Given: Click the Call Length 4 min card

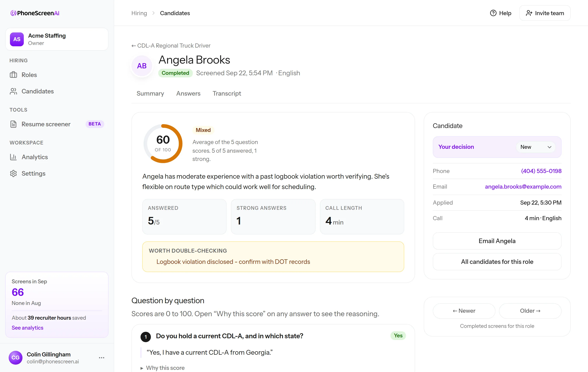Looking at the screenshot, I should pyautogui.click(x=362, y=217).
